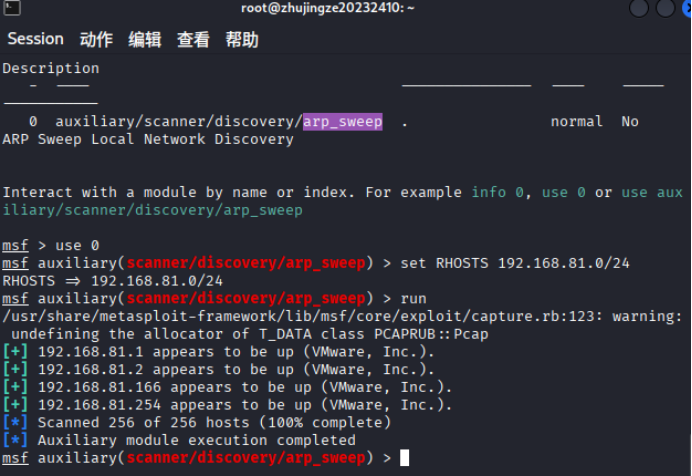The height and width of the screenshot is (476, 692).
Task: Click the terminal cursor at the last prompt
Action: [405, 457]
